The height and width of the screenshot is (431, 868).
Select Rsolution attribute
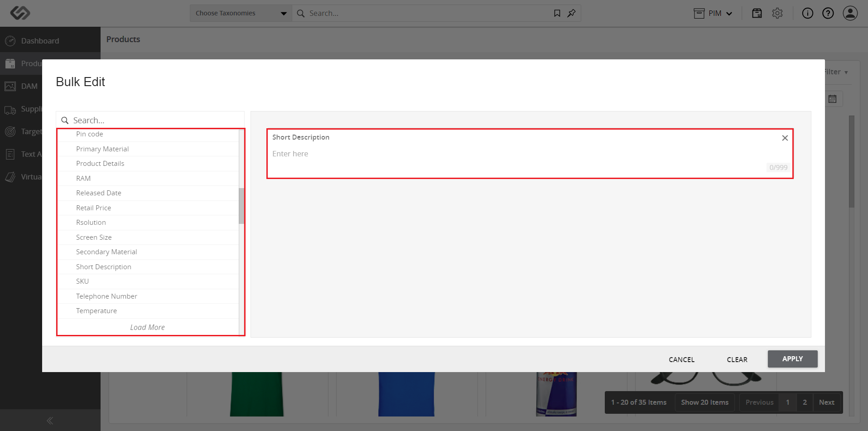point(148,223)
